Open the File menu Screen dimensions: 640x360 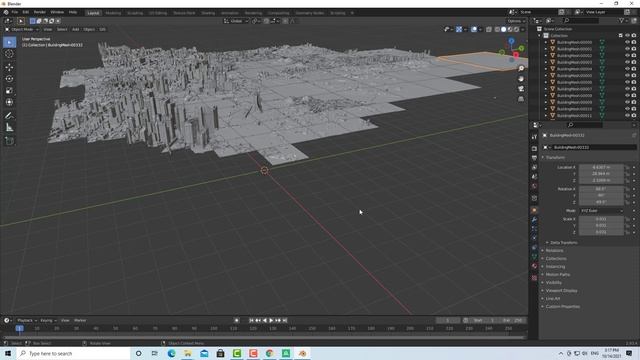[15, 12]
